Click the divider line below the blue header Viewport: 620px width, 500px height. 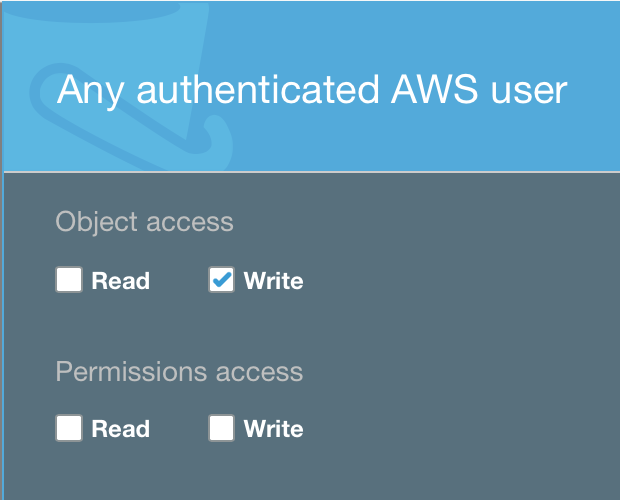pyautogui.click(x=312, y=172)
